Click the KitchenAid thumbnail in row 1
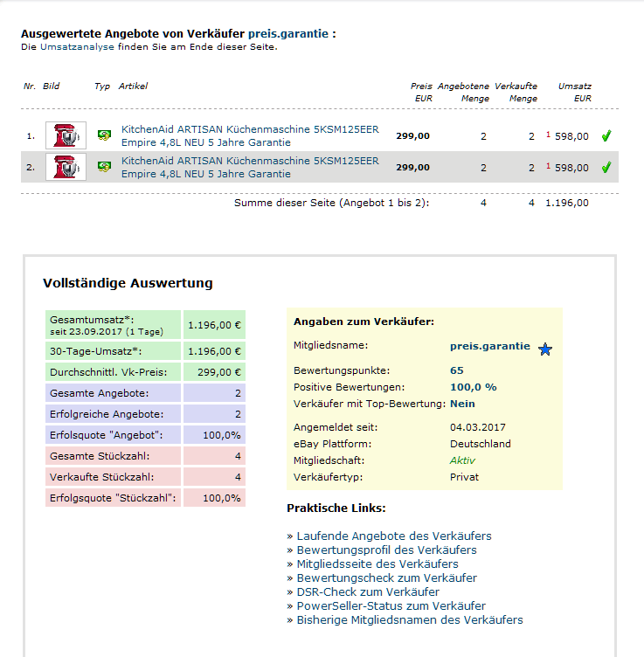Image resolution: width=644 pixels, height=657 pixels. click(66, 135)
